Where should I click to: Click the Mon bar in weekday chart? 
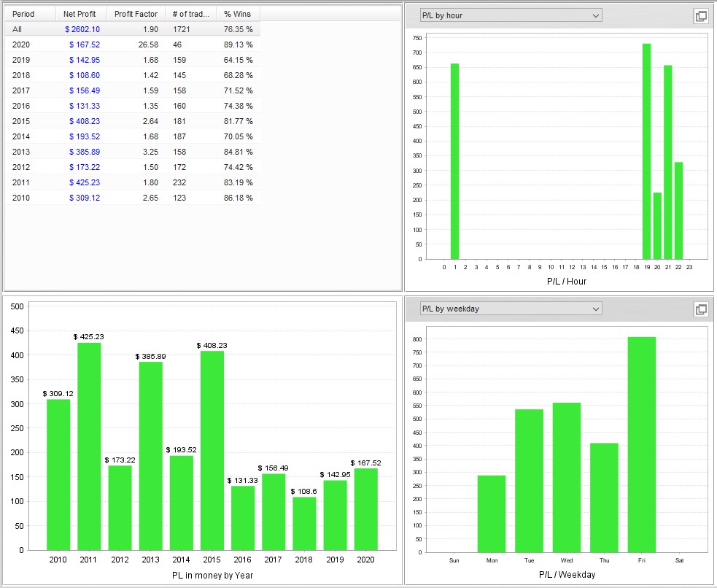(492, 514)
